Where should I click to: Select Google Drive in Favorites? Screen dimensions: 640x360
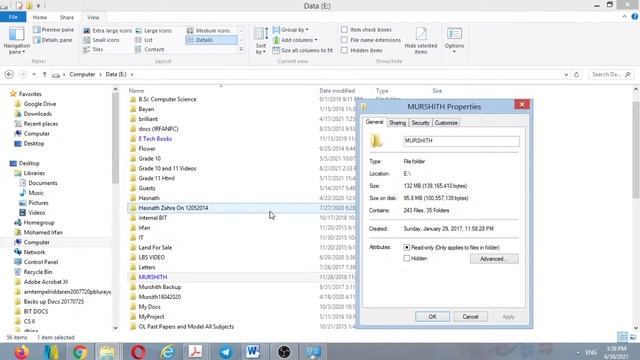click(x=40, y=104)
